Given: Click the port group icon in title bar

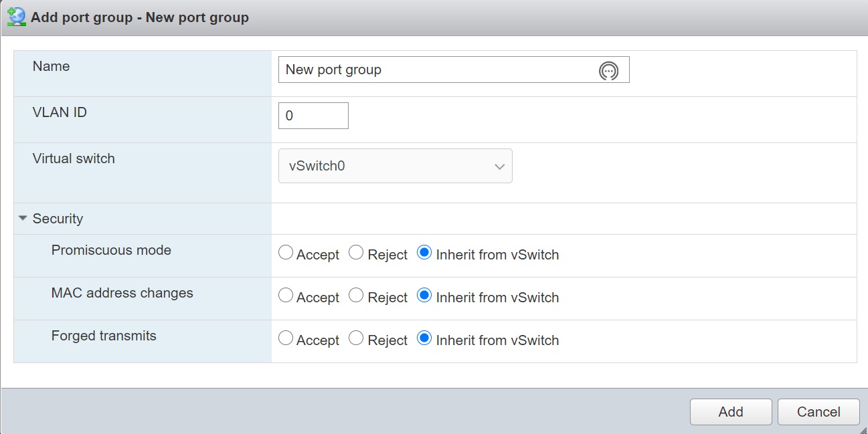Looking at the screenshot, I should (16, 17).
